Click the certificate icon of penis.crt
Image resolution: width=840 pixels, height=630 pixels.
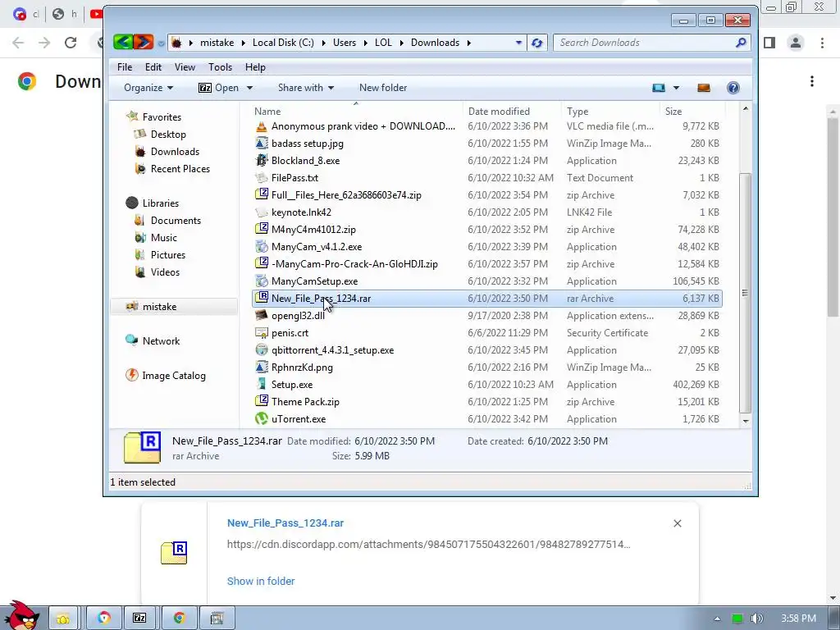[262, 333]
